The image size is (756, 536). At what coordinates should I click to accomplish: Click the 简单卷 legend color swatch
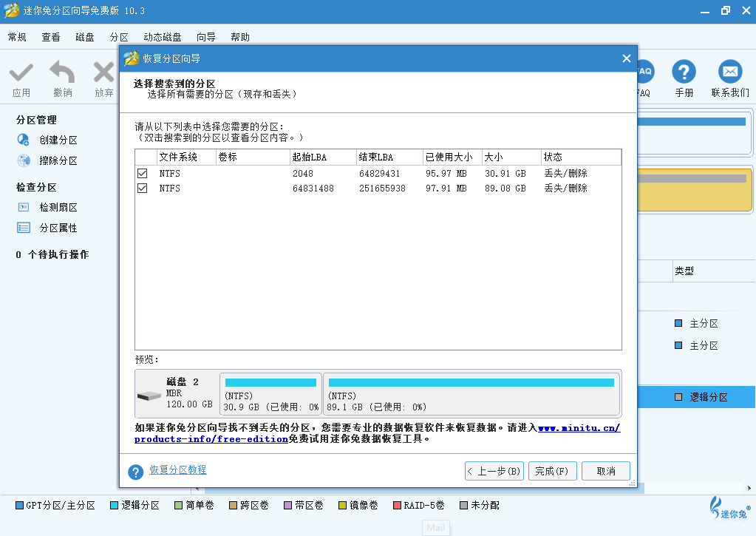click(178, 505)
